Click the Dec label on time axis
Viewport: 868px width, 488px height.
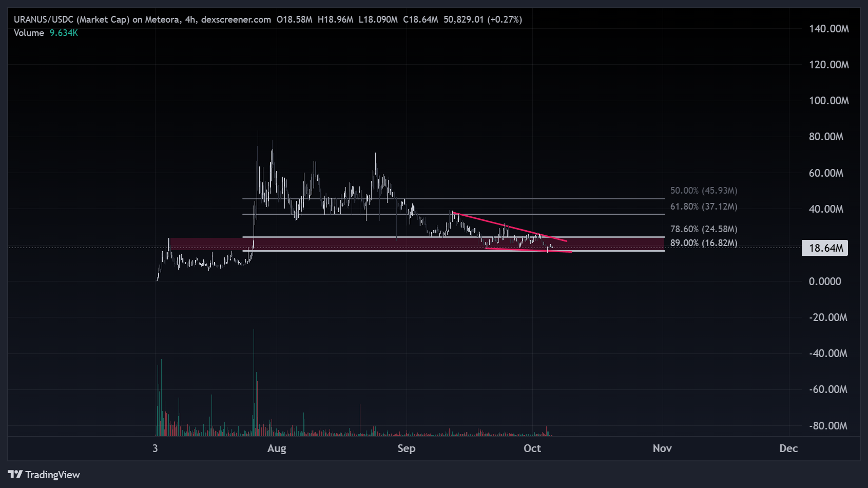(x=788, y=448)
